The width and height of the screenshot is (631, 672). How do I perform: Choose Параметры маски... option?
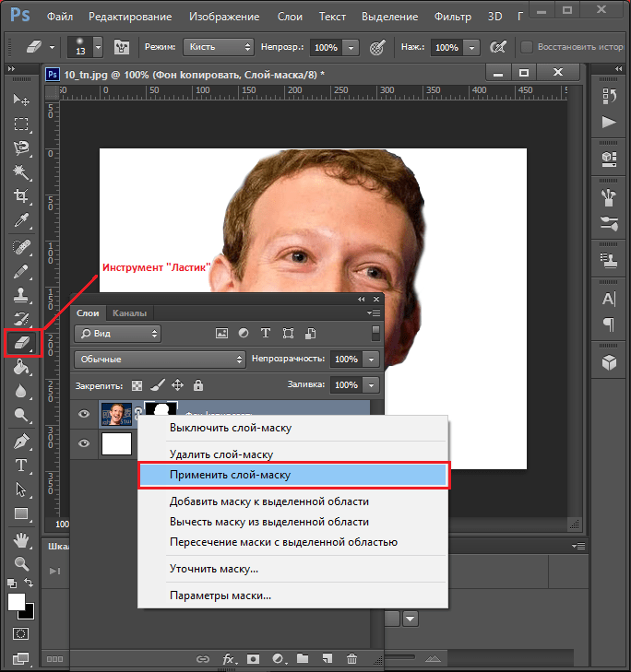point(293,595)
